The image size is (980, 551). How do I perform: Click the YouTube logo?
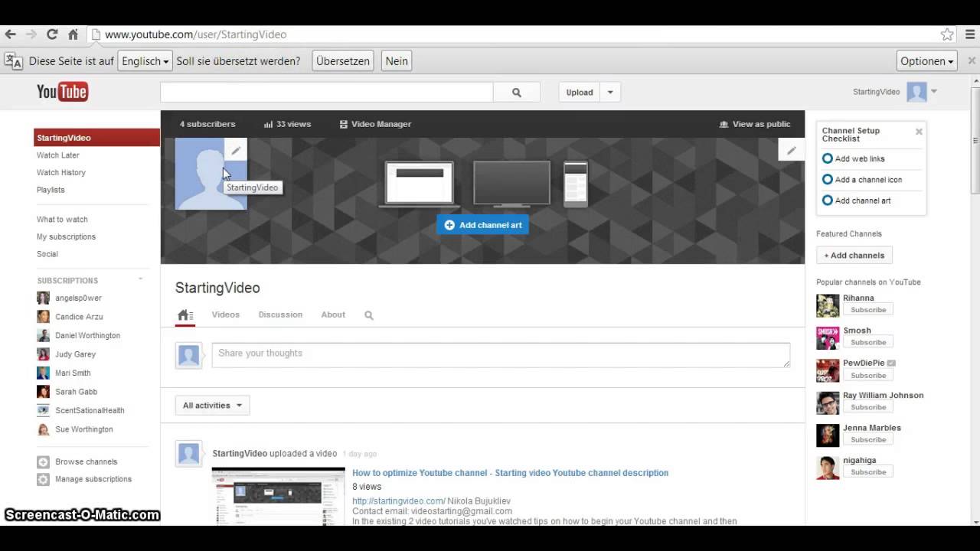tap(61, 91)
